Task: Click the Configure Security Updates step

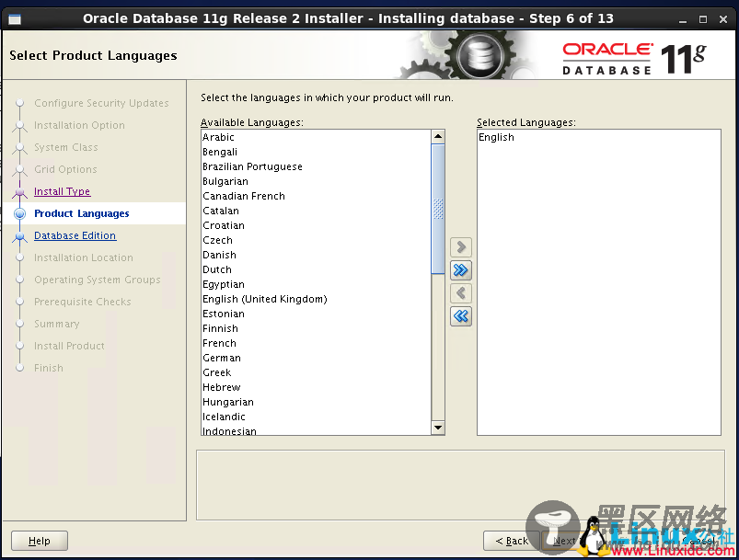Action: 101,103
